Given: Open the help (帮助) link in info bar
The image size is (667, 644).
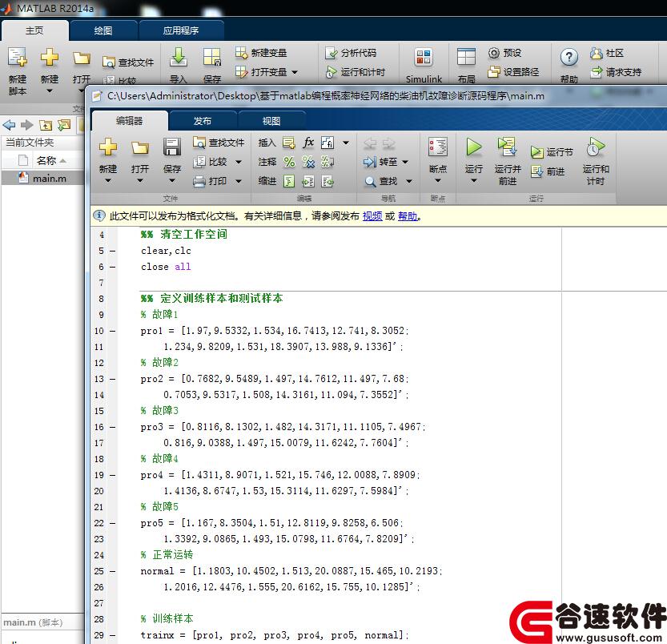Looking at the screenshot, I should click(x=408, y=216).
